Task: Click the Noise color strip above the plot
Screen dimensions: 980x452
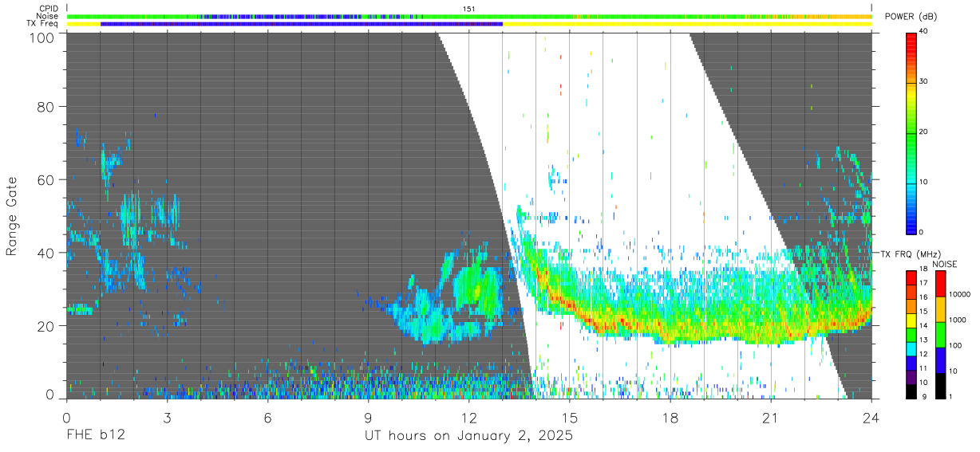Action: tap(468, 16)
